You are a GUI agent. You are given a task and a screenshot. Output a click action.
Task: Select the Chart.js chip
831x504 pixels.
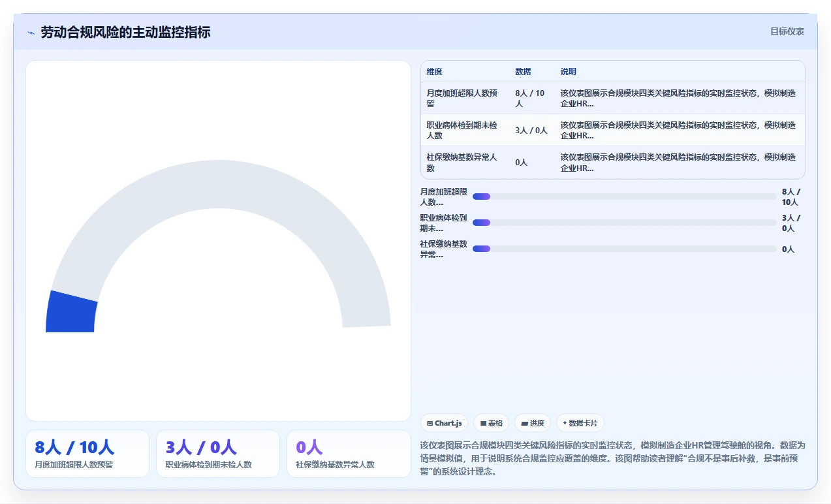444,423
